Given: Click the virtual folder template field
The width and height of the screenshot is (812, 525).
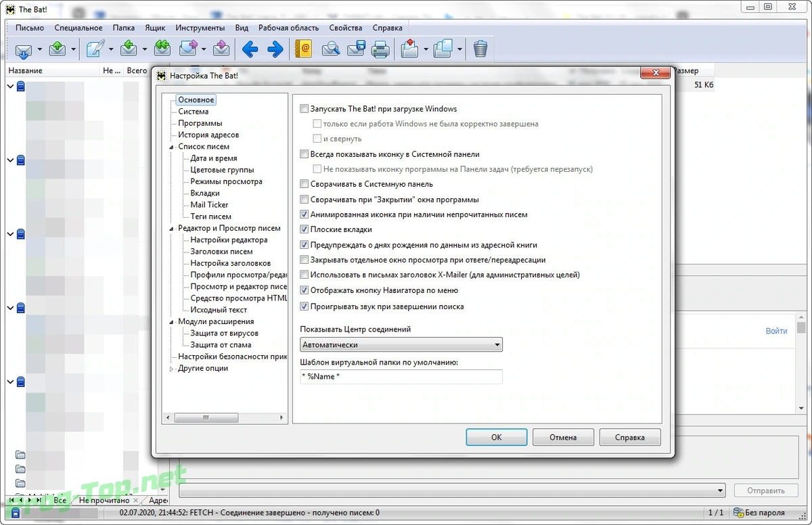Looking at the screenshot, I should click(401, 377).
